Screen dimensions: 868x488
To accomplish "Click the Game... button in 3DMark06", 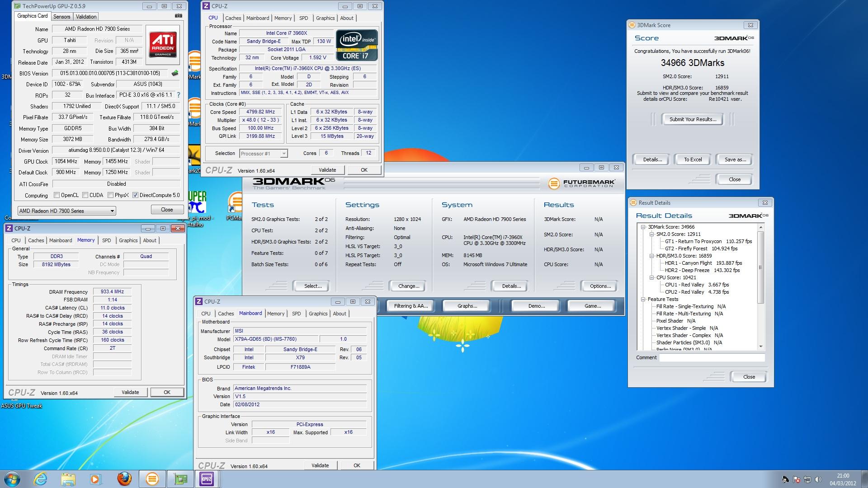I will click(x=592, y=306).
